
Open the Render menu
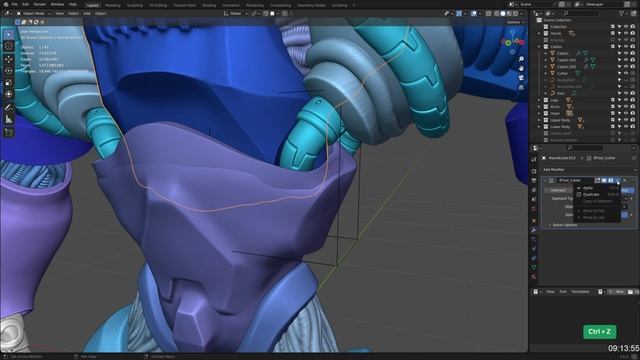coord(40,4)
